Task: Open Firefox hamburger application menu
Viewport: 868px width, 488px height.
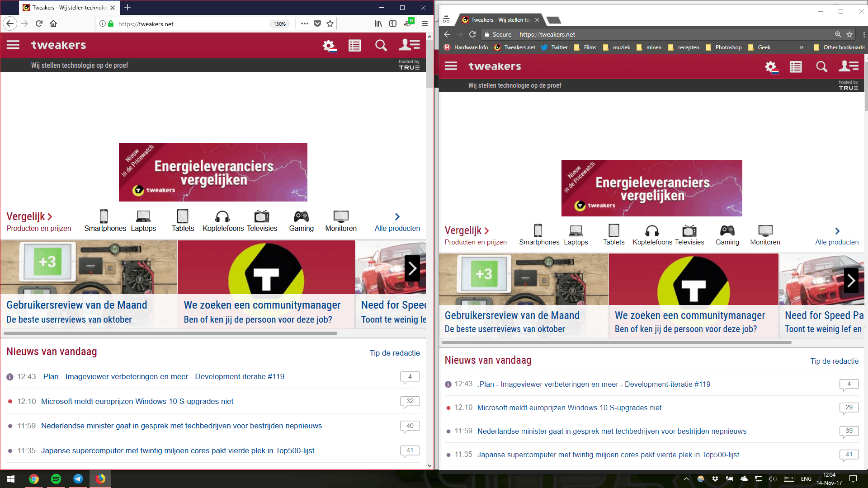Action: click(425, 24)
